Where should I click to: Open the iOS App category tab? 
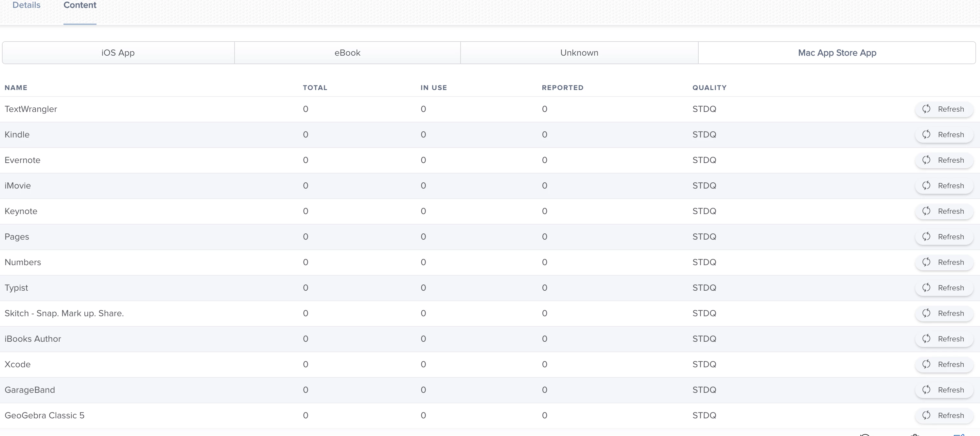118,53
